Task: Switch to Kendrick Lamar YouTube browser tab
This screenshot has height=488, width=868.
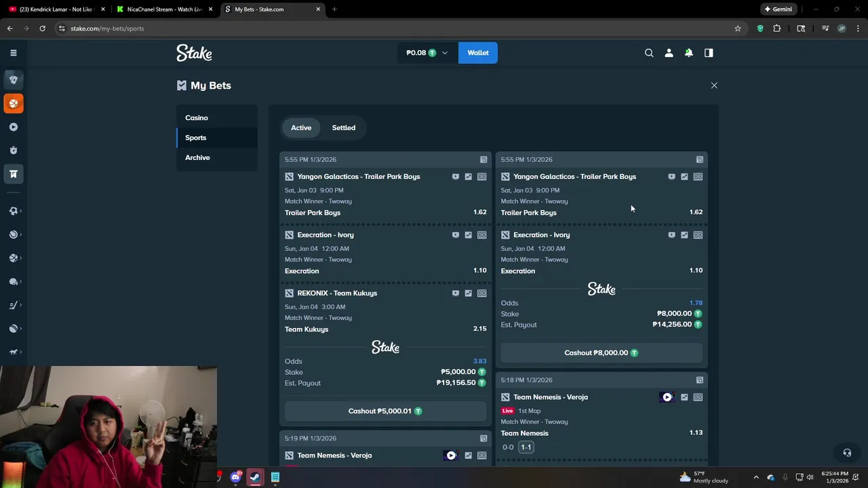Action: [56, 9]
